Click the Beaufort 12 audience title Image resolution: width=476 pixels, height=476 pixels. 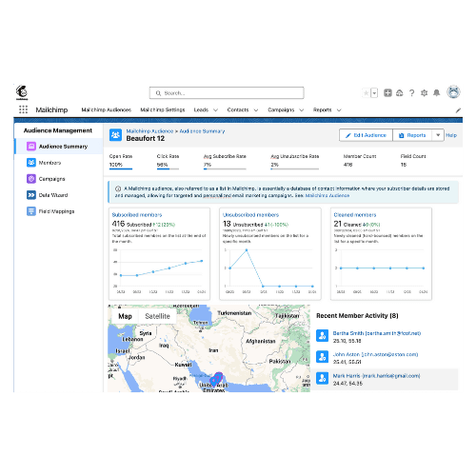(146, 138)
